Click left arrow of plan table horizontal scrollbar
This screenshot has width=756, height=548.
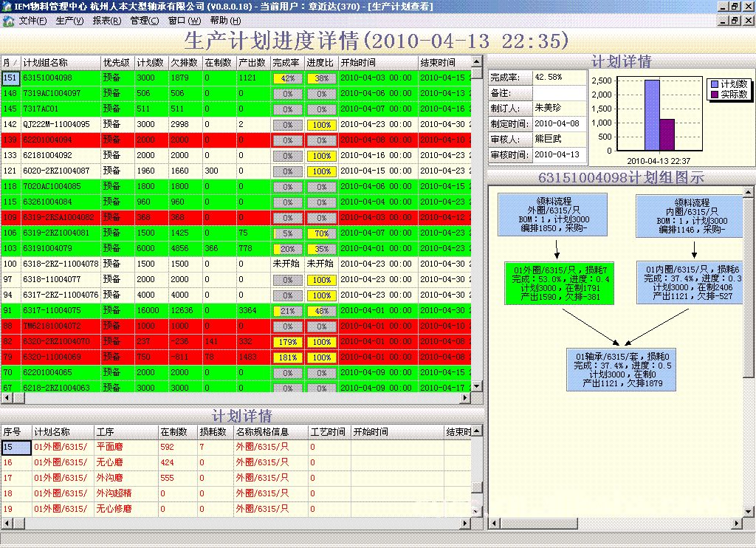pos(6,397)
